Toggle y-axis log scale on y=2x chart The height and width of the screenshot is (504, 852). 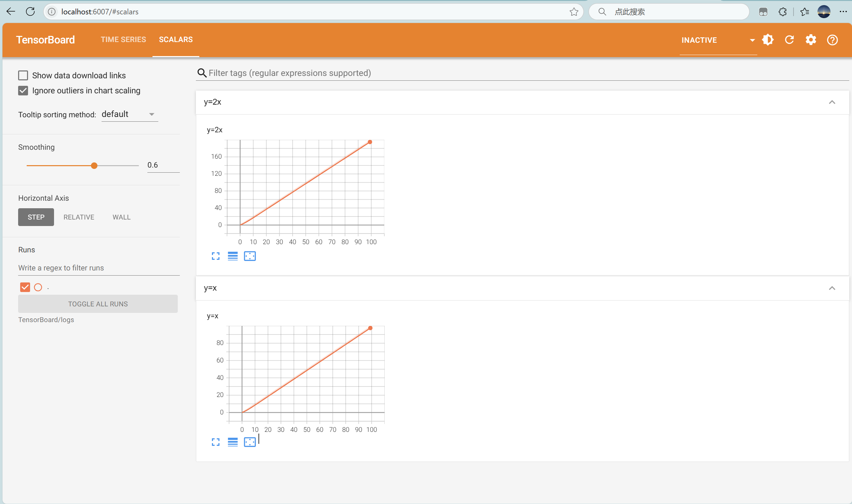pos(232,256)
